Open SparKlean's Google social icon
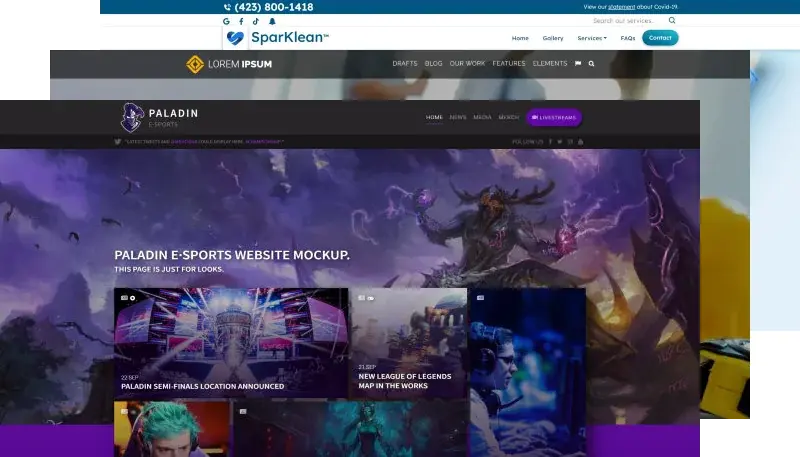800x457 pixels. [x=227, y=21]
